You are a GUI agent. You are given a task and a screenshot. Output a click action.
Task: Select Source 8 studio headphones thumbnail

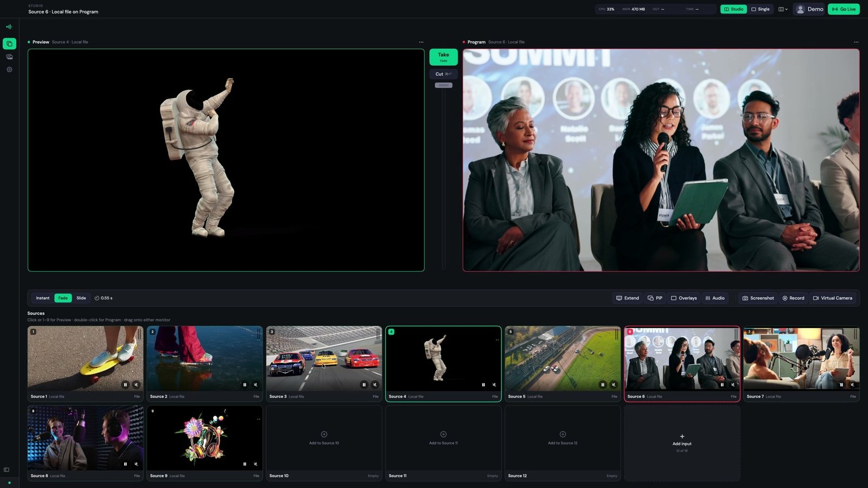coord(85,438)
